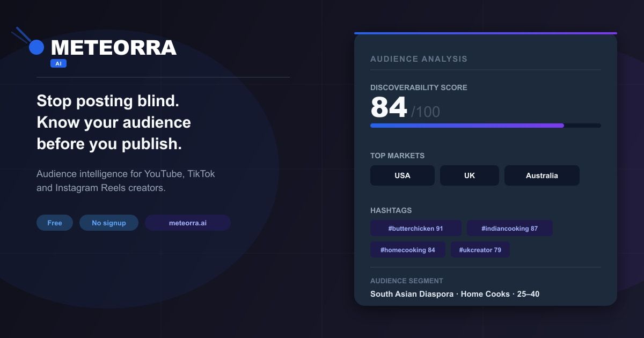Viewport: 644px width, 338px height.
Task: Click the Hashtags section label
Action: click(391, 210)
